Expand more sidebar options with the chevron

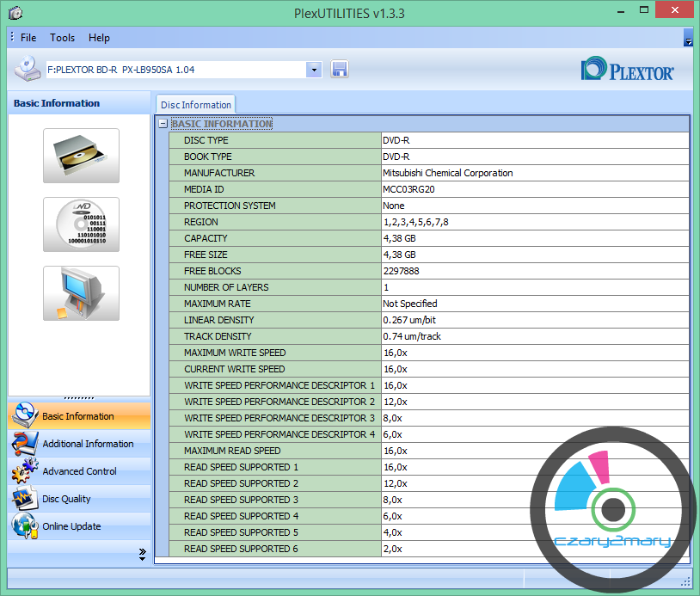pyautogui.click(x=143, y=555)
